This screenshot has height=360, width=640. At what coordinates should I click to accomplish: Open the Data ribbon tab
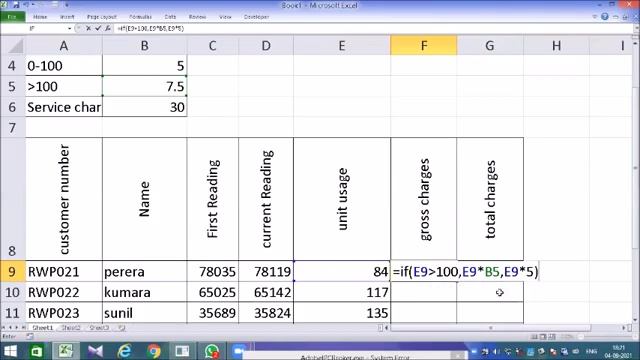click(x=170, y=17)
